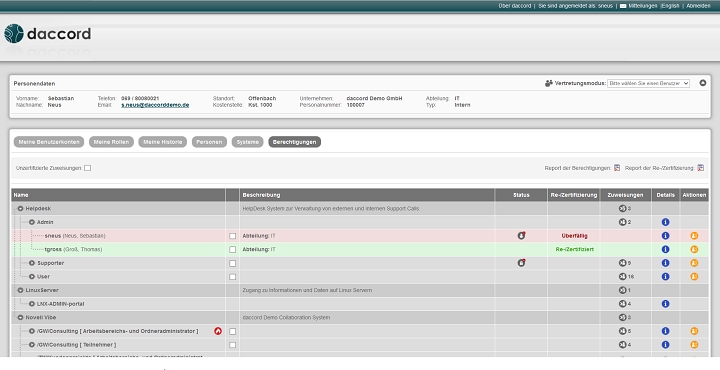Image resolution: width=720 pixels, height=370 pixels.
Task: Click the orange action icon for tgross
Action: [694, 250]
